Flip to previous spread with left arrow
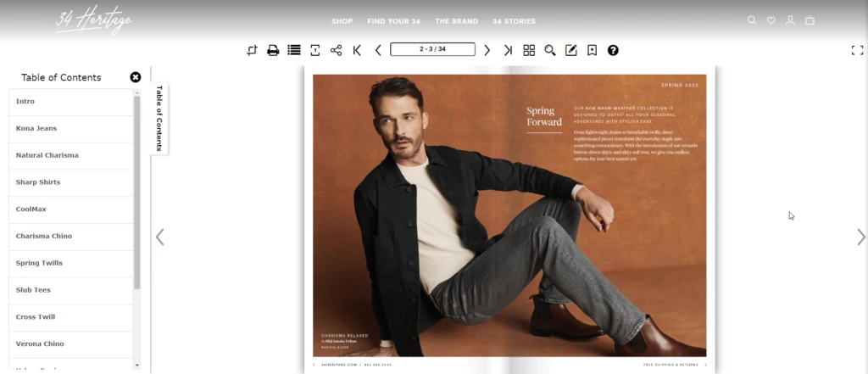The image size is (868, 374). 160,237
